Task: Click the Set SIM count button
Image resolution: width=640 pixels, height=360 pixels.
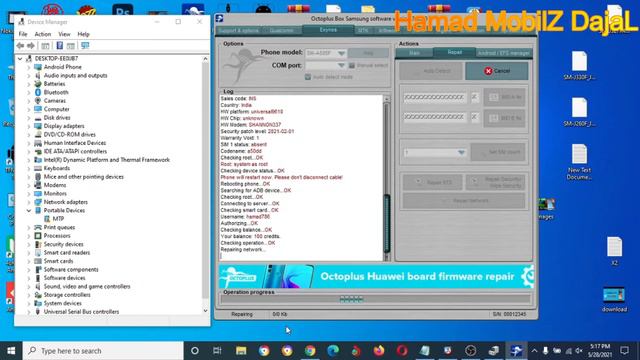Action: tap(498, 152)
